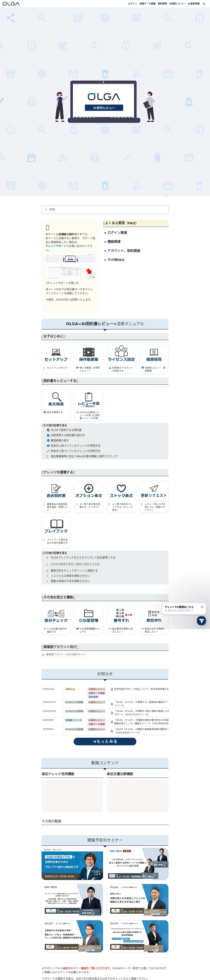Open article 審査方針をチェックポイントに登録する
The image size is (210, 980).
(74, 571)
